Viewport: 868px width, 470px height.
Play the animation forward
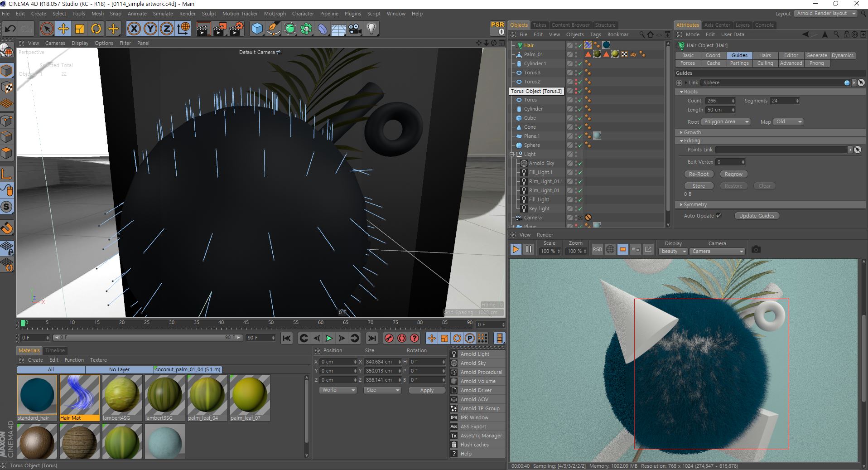[x=329, y=338]
